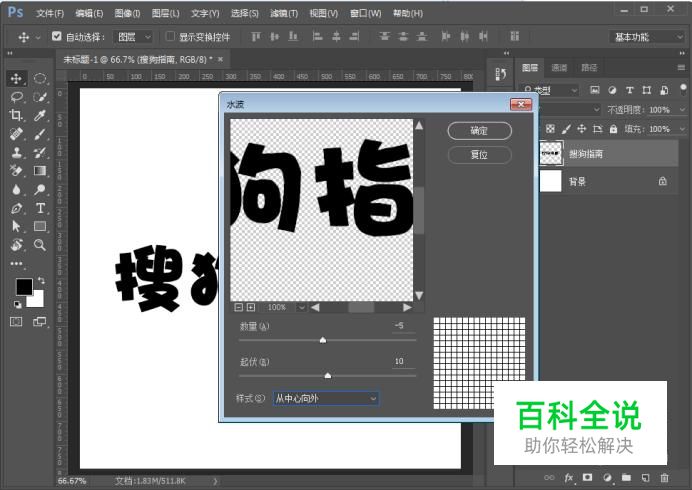692x490 pixels.
Task: Select the Pen tool
Action: [16, 208]
